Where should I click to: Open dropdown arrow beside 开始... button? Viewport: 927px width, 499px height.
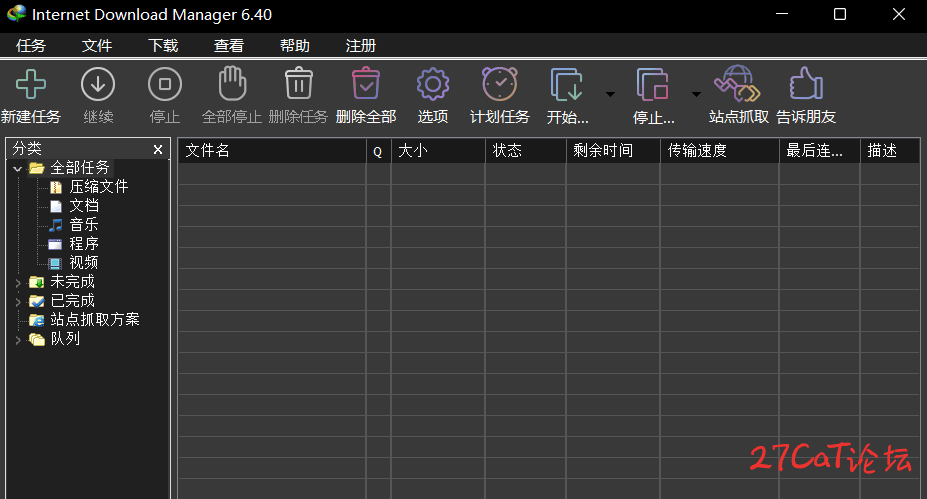(610, 94)
